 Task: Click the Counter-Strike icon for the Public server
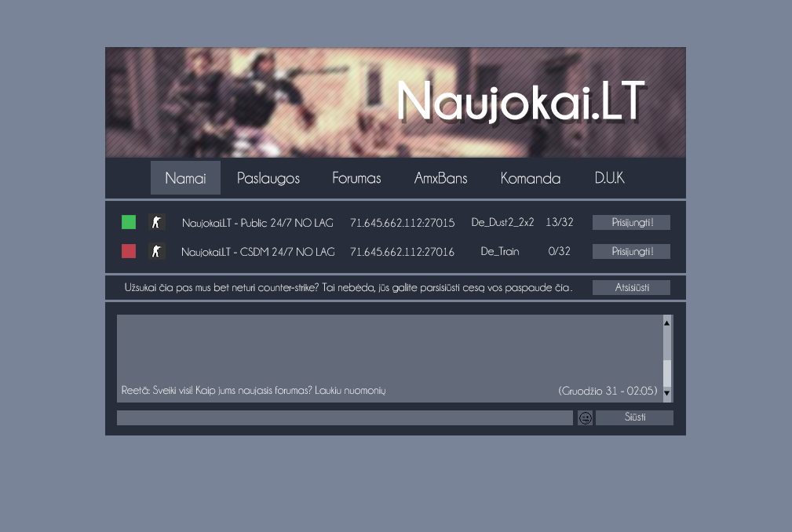pos(157,222)
